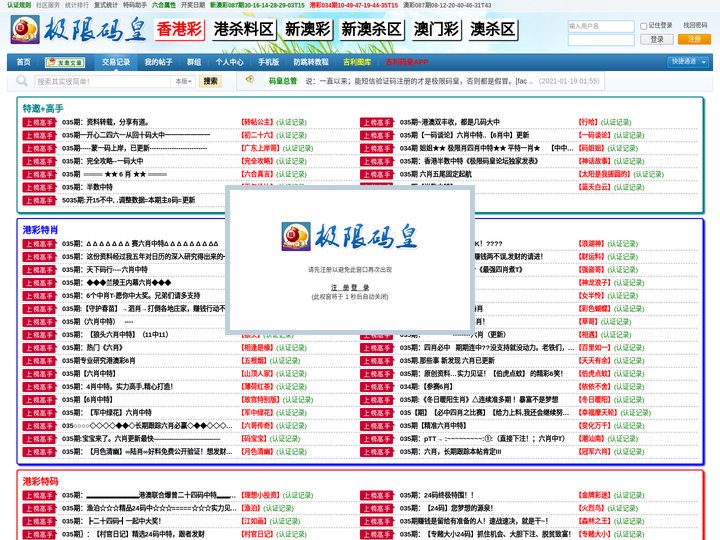
Task: Click the 登录 link in the popup
Action: (360, 287)
